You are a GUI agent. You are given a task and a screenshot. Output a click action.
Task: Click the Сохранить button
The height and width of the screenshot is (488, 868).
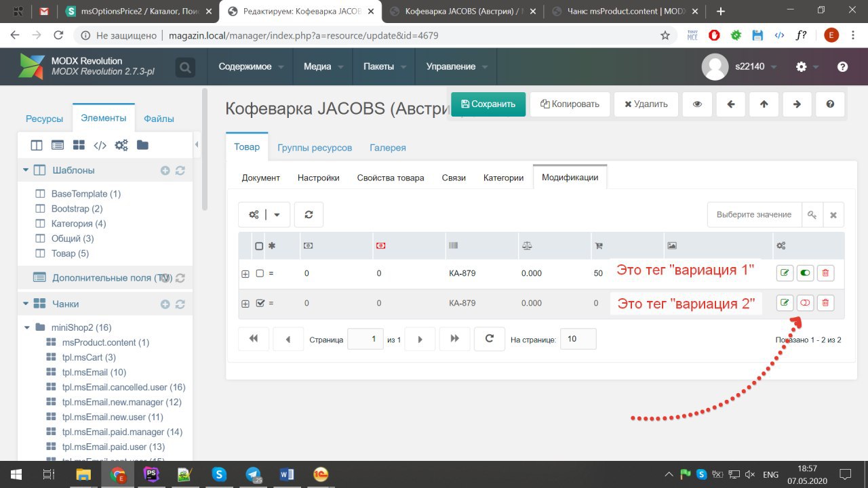(488, 104)
